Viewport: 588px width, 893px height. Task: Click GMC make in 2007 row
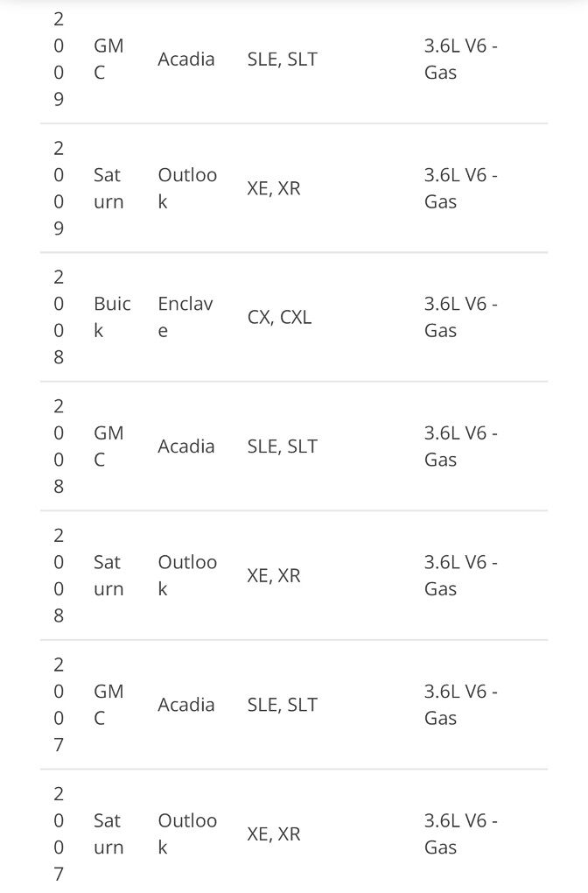pos(108,704)
